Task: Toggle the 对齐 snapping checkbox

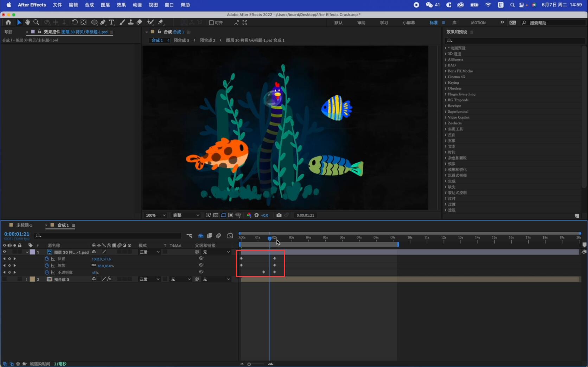Action: [211, 23]
